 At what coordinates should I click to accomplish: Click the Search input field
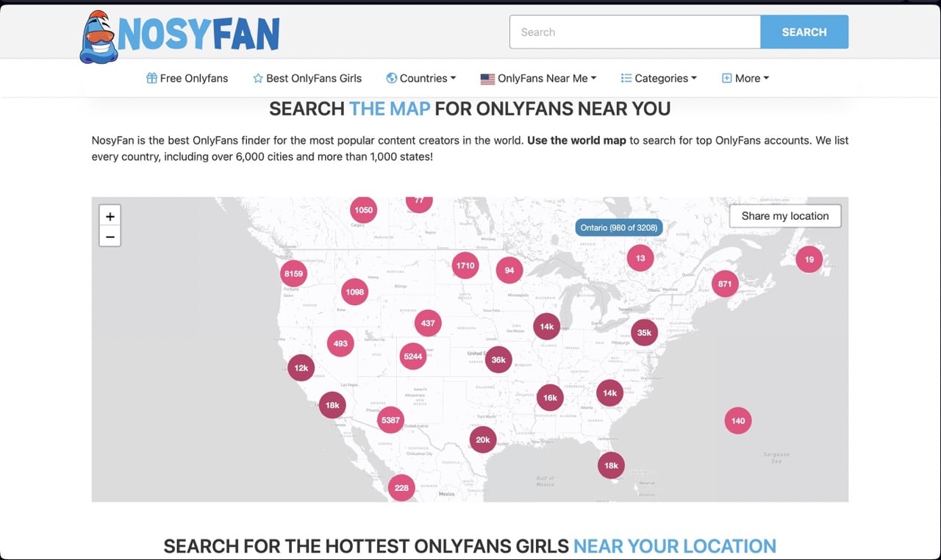[635, 32]
